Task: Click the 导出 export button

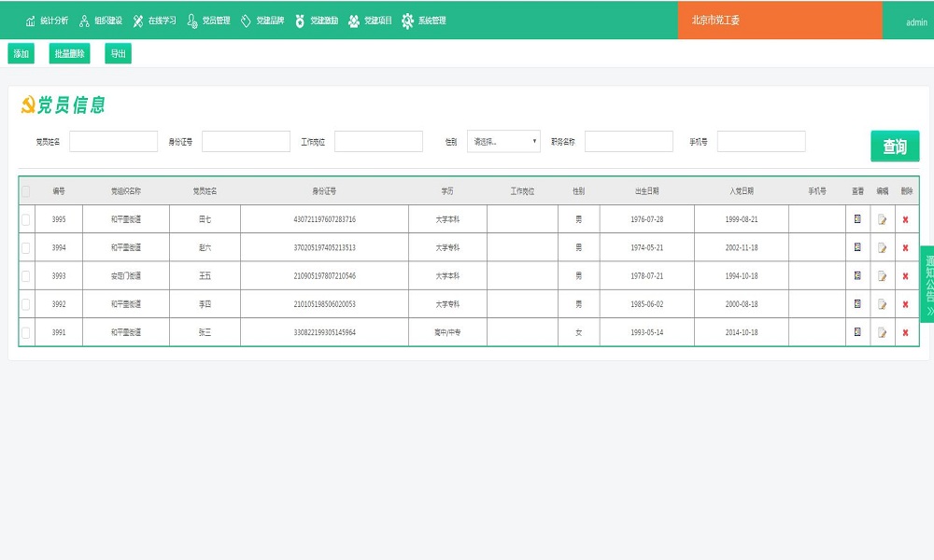Action: [x=118, y=54]
